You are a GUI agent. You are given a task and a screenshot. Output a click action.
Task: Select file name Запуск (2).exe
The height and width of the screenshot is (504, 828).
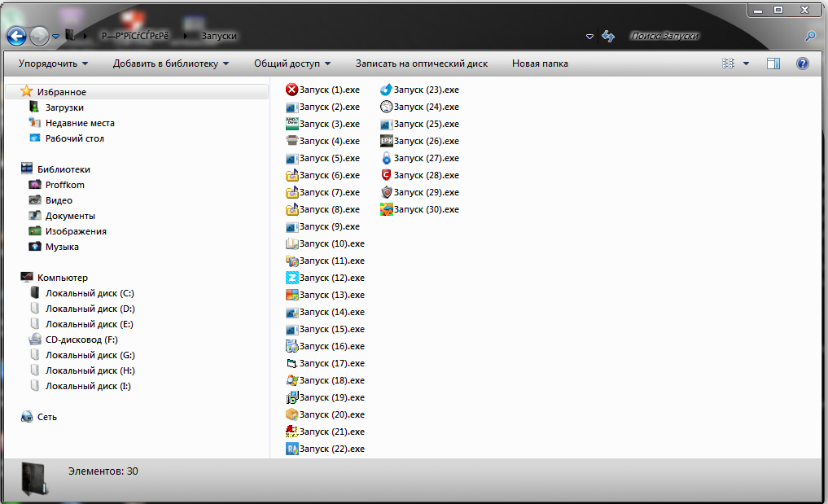(330, 107)
